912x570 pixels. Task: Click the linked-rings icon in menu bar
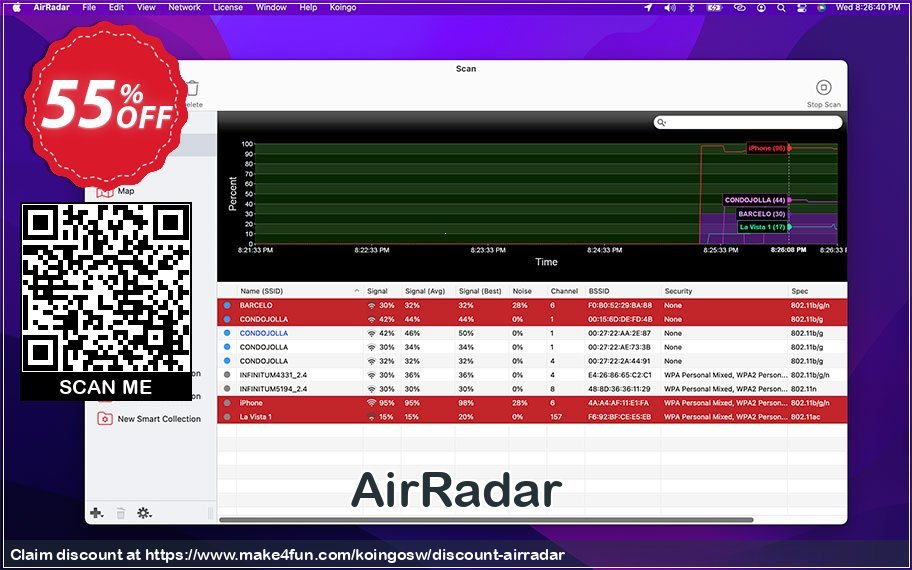tap(740, 8)
